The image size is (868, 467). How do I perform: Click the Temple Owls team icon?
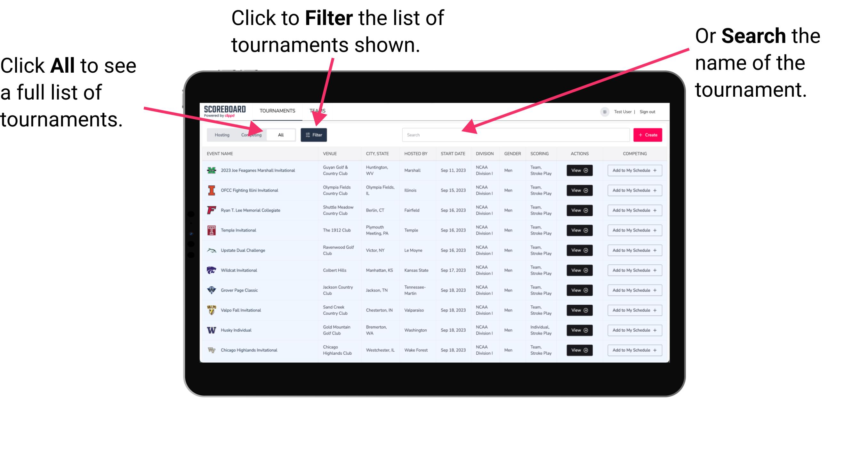(210, 230)
